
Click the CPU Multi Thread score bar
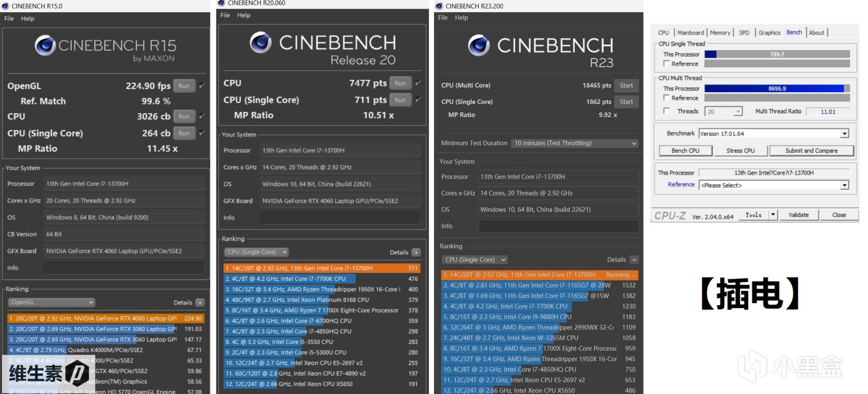[777, 88]
